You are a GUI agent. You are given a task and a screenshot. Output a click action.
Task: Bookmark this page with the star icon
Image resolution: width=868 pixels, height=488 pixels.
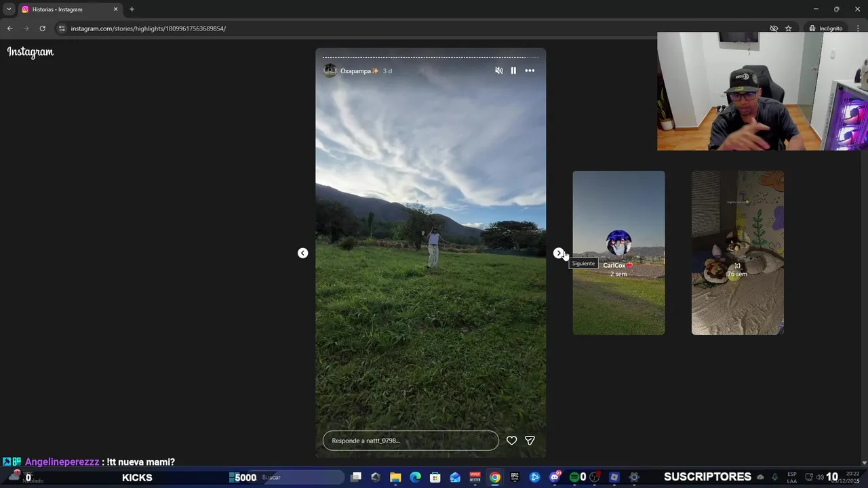coord(789,28)
